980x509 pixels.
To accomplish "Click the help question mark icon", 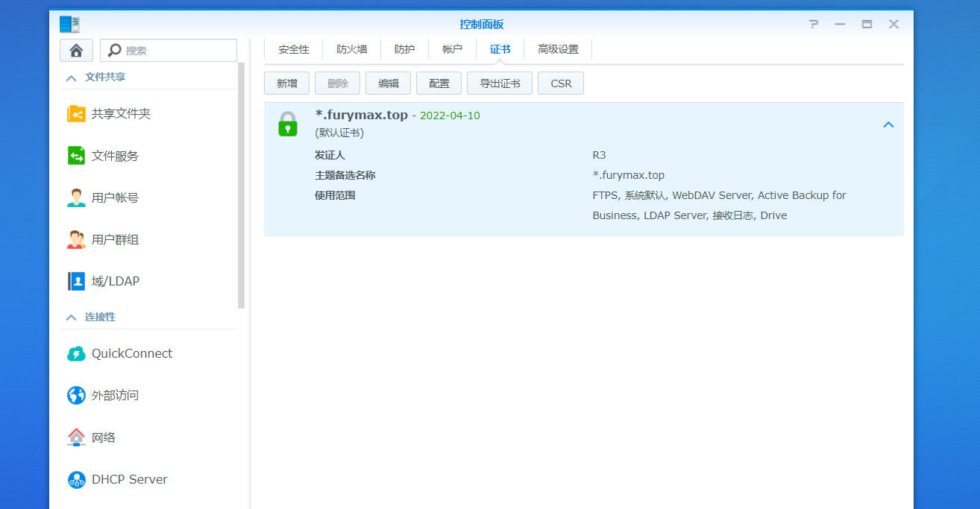I will click(814, 24).
